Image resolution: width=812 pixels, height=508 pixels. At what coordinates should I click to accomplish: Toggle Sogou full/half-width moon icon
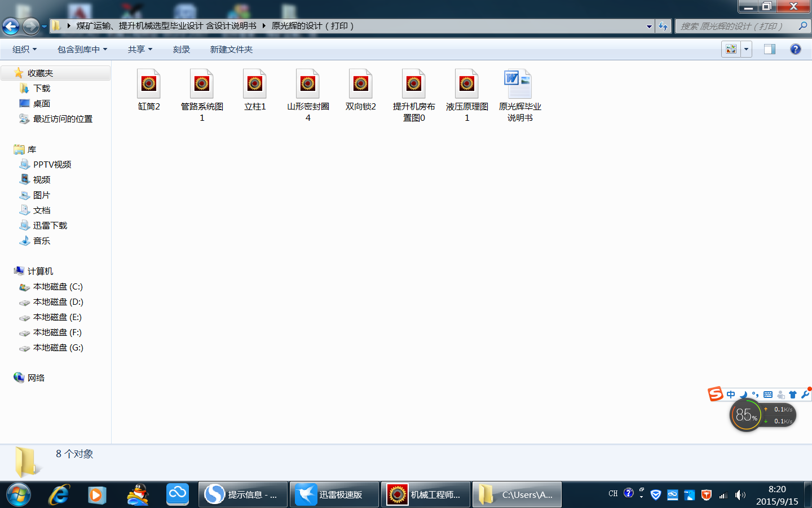743,395
